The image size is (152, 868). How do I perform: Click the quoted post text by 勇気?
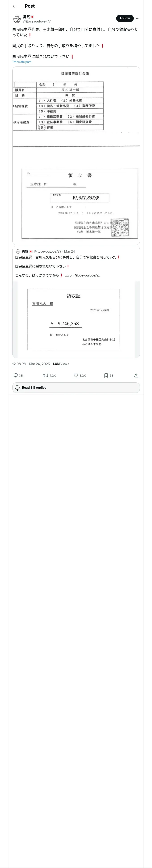coord(67,257)
